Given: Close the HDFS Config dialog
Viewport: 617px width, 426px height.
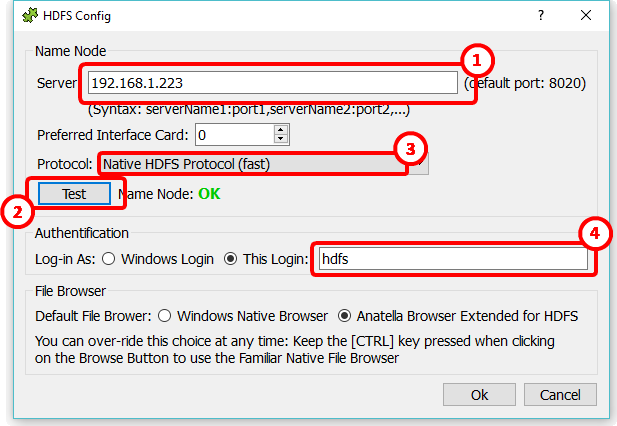Looking at the screenshot, I should pyautogui.click(x=586, y=15).
